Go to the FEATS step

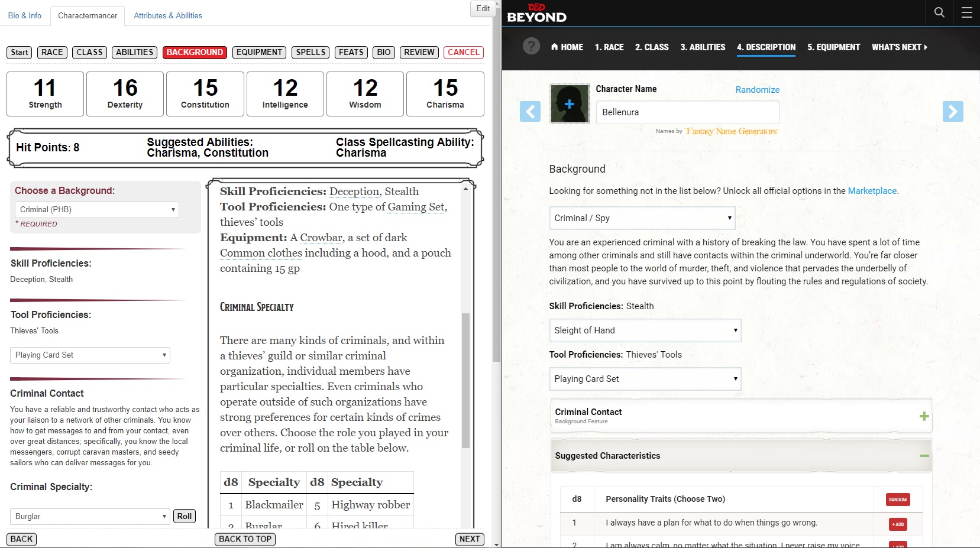pos(351,52)
